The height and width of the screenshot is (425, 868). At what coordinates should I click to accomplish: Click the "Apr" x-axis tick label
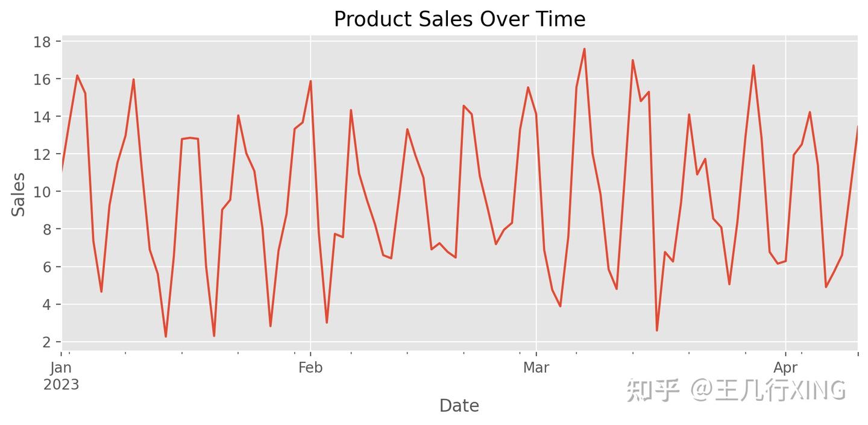(x=785, y=368)
